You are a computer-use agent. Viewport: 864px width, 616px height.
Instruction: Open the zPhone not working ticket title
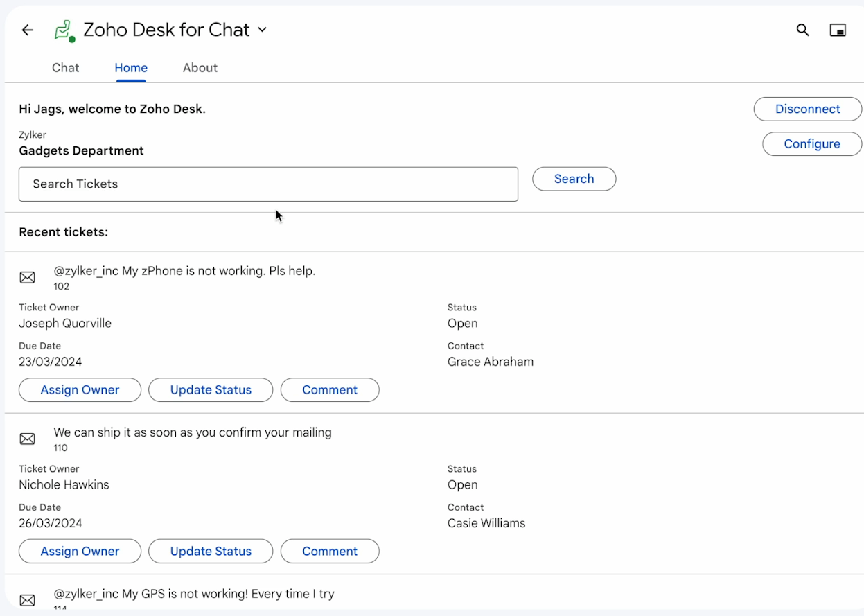184,271
